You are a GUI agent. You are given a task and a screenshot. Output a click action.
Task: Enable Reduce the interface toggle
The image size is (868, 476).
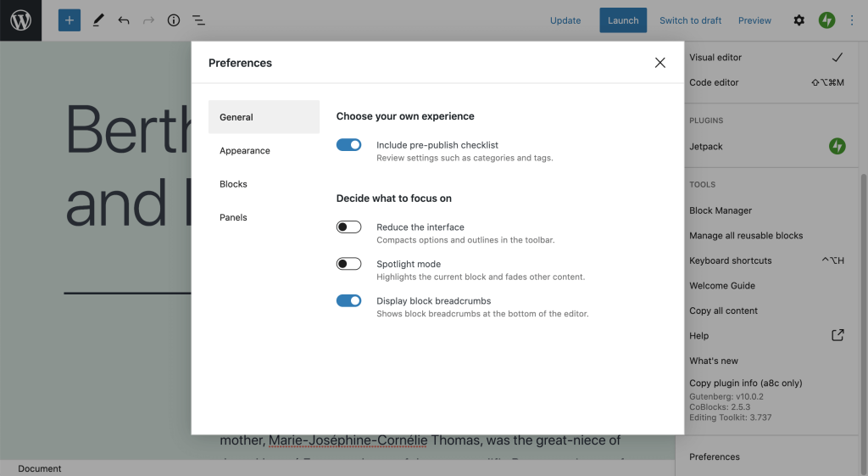pos(349,227)
